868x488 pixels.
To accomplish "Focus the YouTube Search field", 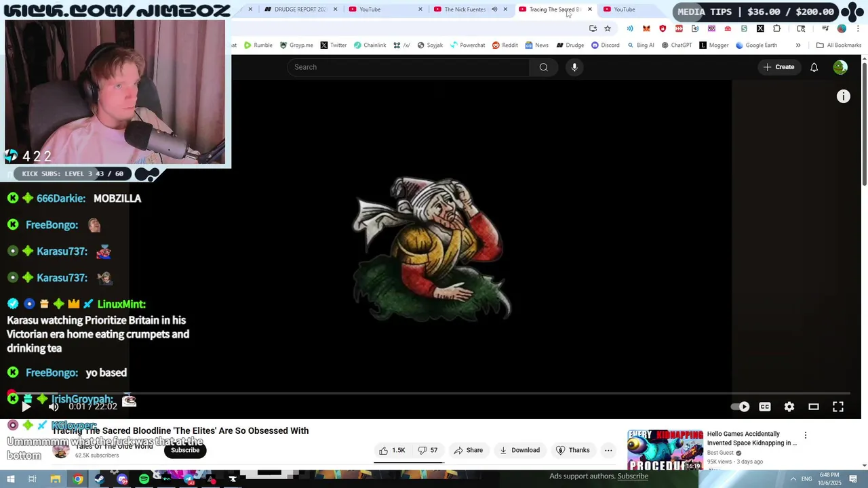I will coord(408,67).
